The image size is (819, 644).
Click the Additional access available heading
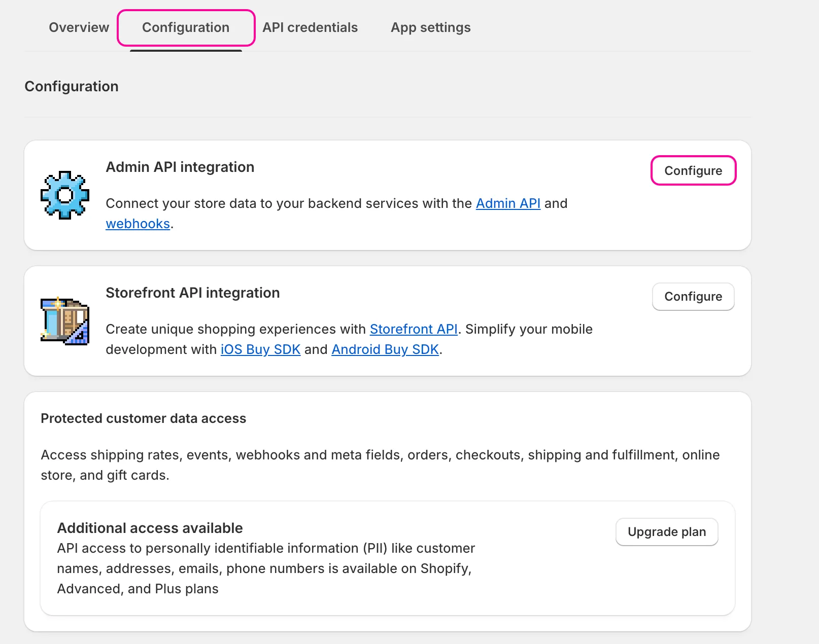click(150, 528)
